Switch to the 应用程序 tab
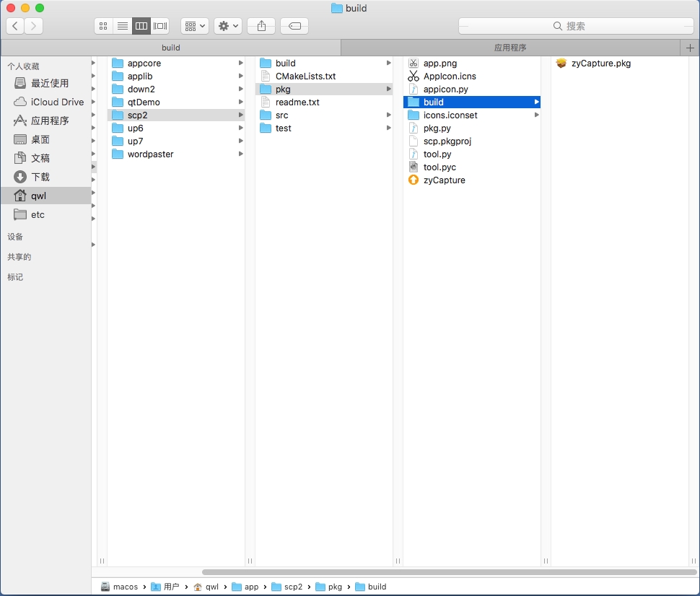The image size is (700, 596). coord(510,48)
